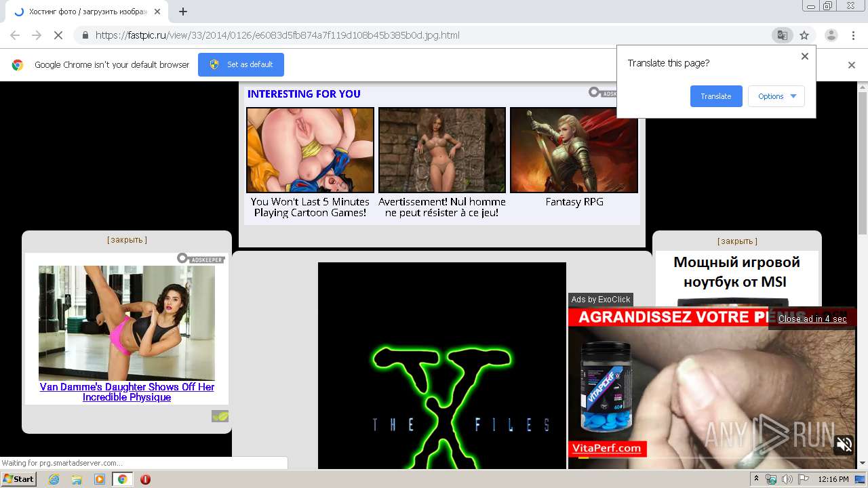
Task: Click the green leaf icon below the left ad
Action: coord(220,416)
